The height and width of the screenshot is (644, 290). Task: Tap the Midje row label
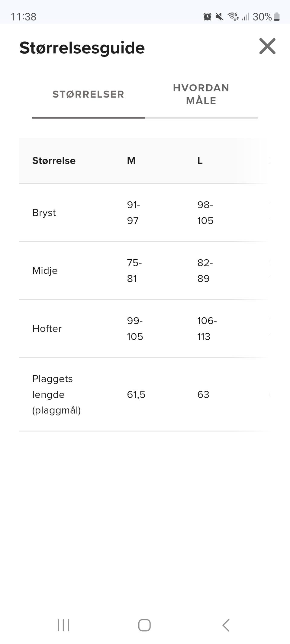(45, 271)
